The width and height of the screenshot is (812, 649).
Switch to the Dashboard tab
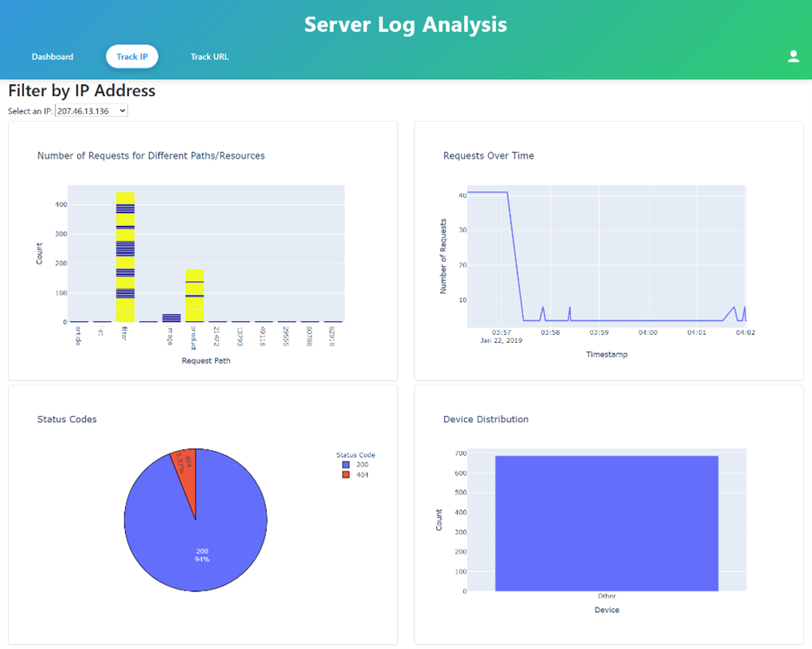coord(52,57)
